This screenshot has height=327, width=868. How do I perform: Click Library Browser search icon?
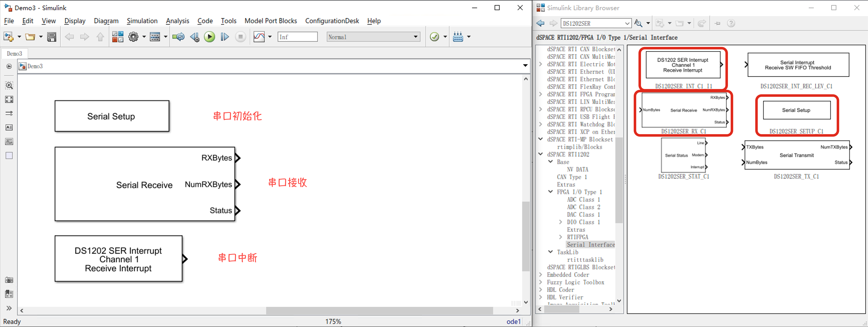pyautogui.click(x=638, y=23)
